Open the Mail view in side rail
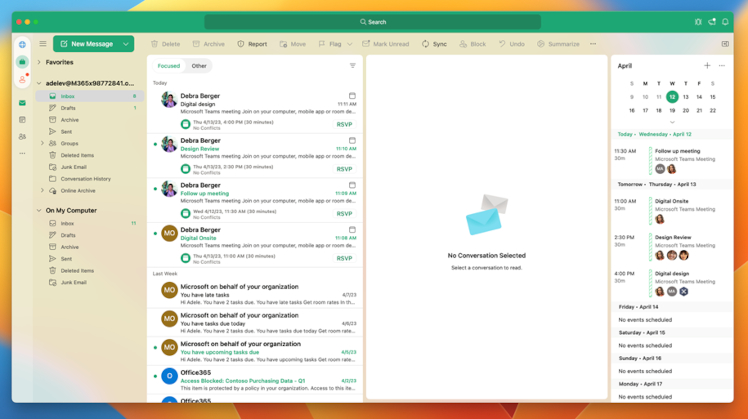This screenshot has width=748, height=419. (x=22, y=103)
